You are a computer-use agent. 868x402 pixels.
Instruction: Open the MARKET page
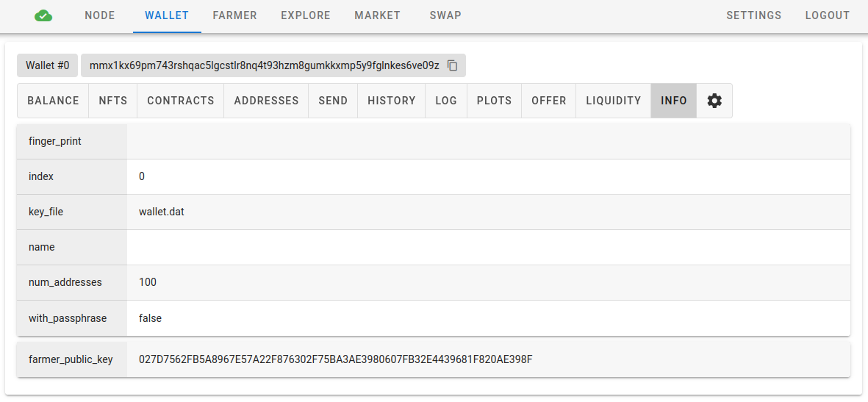click(x=377, y=15)
